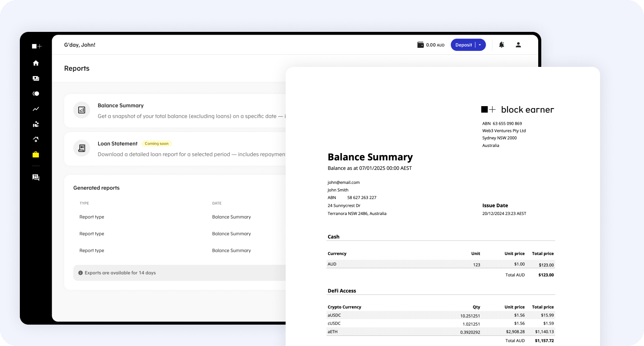Open the Balance Summary report card
The image size is (644, 346).
pos(175,111)
